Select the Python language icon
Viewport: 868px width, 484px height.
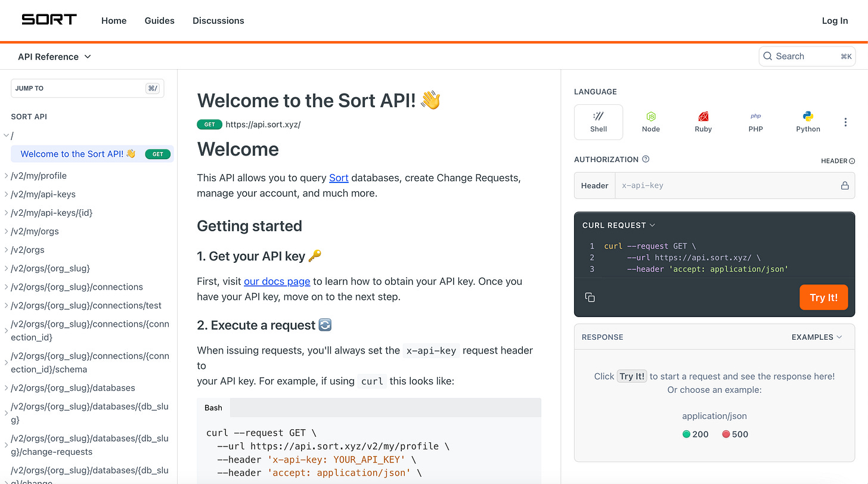pos(808,122)
